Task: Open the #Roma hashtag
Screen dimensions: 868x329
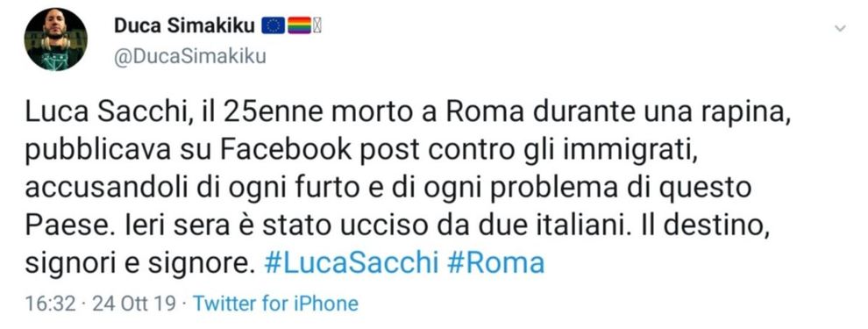Action: (494, 262)
